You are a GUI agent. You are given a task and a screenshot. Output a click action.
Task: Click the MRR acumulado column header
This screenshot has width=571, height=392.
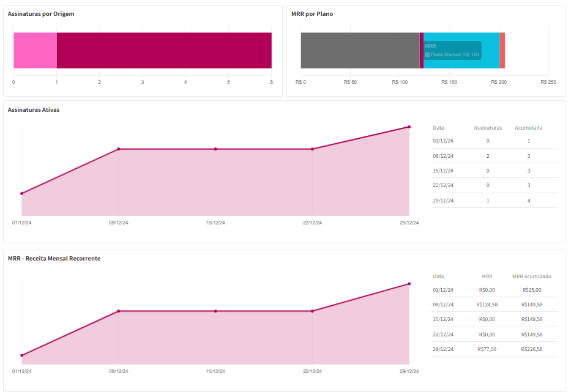pos(532,276)
